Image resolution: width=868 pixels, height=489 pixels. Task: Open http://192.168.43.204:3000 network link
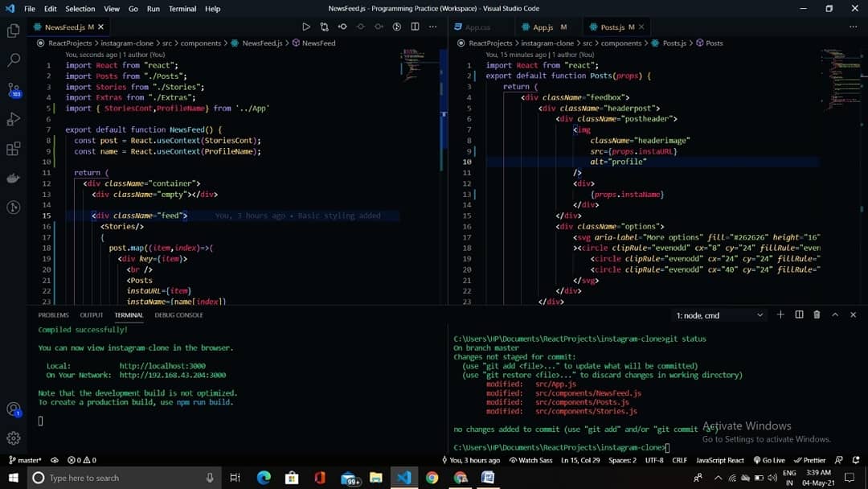point(172,375)
